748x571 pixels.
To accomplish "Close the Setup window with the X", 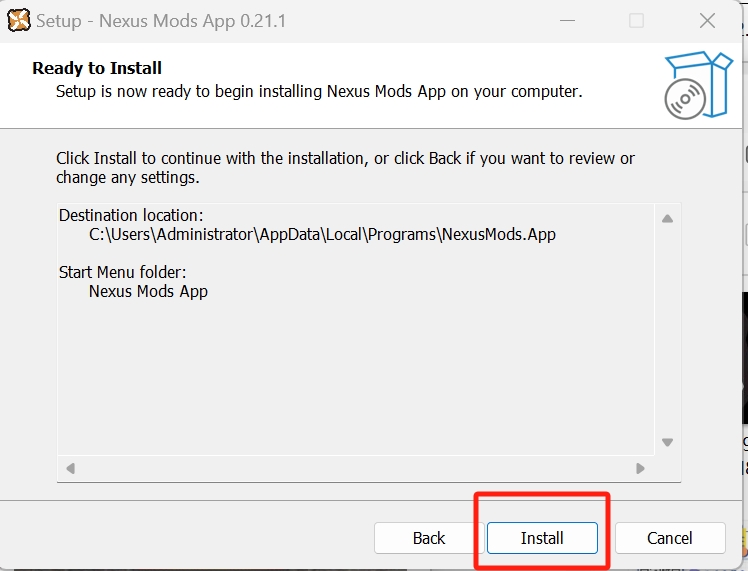I will click(707, 21).
